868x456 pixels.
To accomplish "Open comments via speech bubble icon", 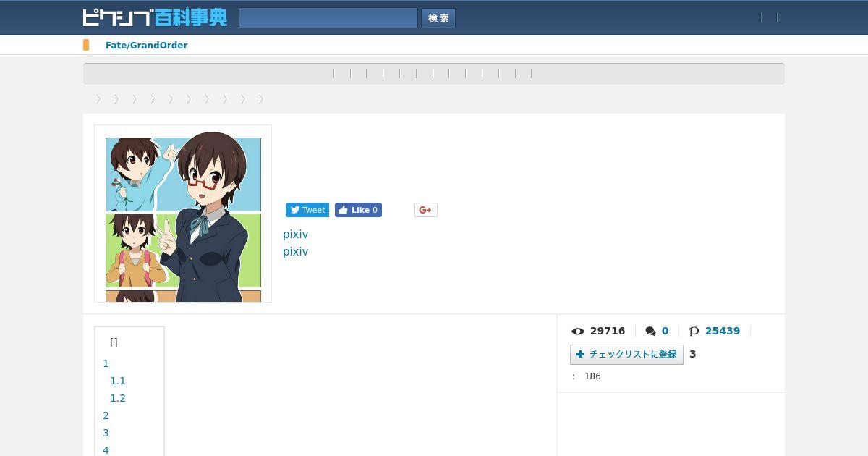I will pos(651,331).
